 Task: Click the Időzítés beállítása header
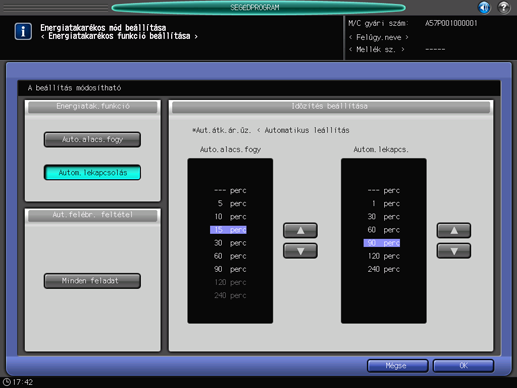coord(331,107)
